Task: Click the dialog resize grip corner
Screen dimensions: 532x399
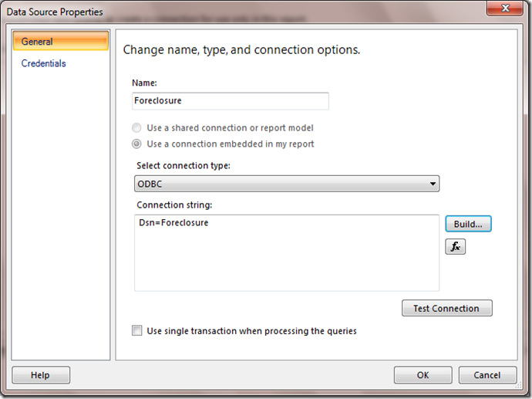Action: point(519,385)
